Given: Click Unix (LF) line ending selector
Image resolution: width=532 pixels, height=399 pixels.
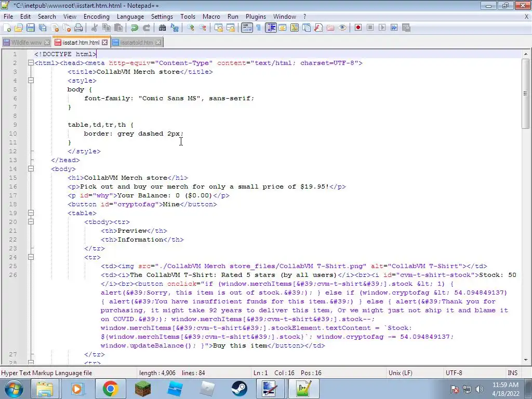Looking at the screenshot, I should click(401, 373).
